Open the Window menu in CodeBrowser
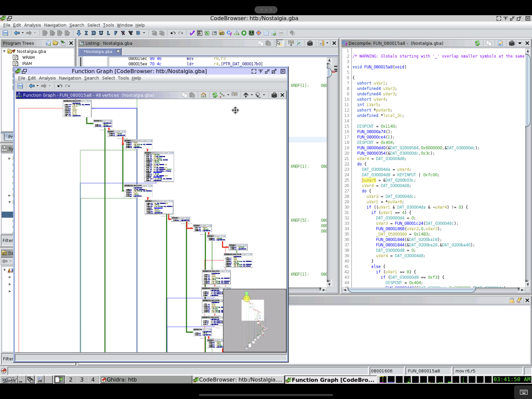This screenshot has width=532, height=399. coord(125,25)
